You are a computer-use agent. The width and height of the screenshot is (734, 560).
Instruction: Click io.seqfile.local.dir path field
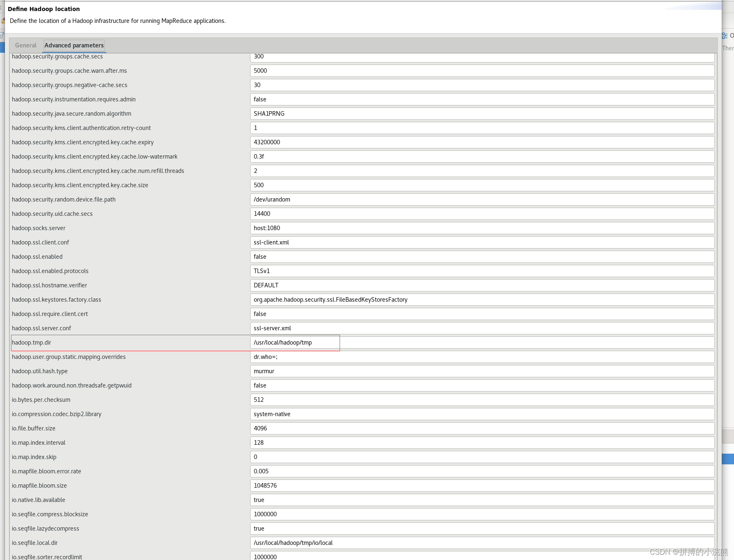click(x=482, y=543)
